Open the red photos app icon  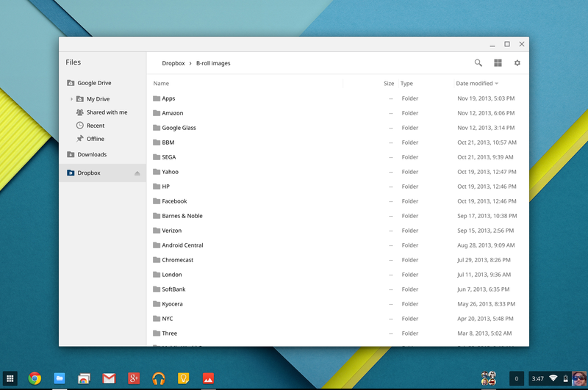pos(208,379)
